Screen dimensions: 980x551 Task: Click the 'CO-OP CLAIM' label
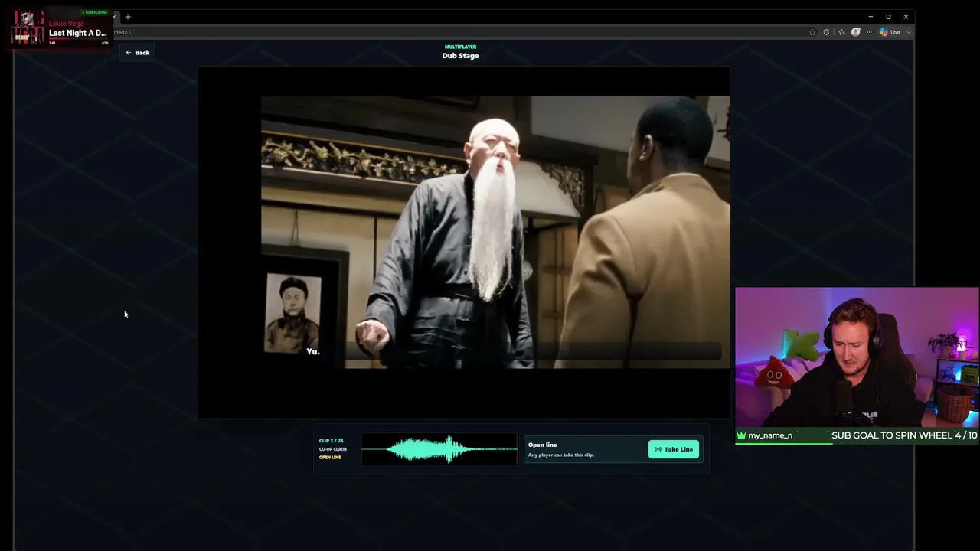pyautogui.click(x=333, y=449)
